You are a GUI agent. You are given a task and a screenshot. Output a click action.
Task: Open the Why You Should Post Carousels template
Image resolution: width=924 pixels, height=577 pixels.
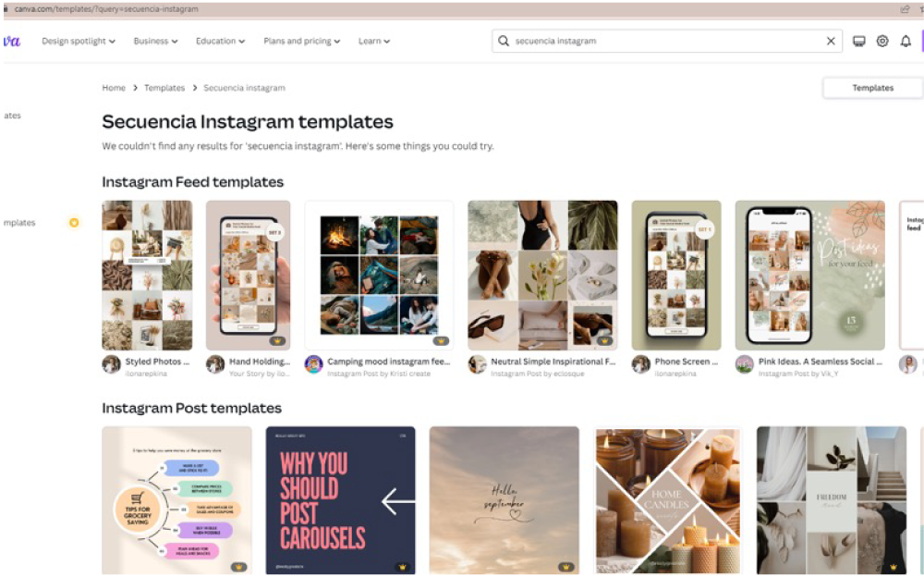341,500
